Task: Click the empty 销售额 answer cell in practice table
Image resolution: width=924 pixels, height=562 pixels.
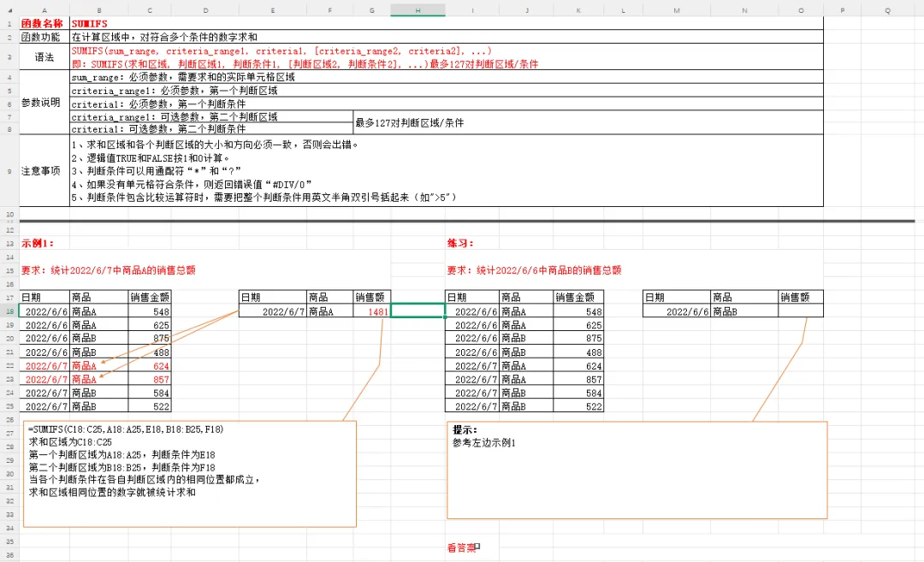Action: pos(801,311)
